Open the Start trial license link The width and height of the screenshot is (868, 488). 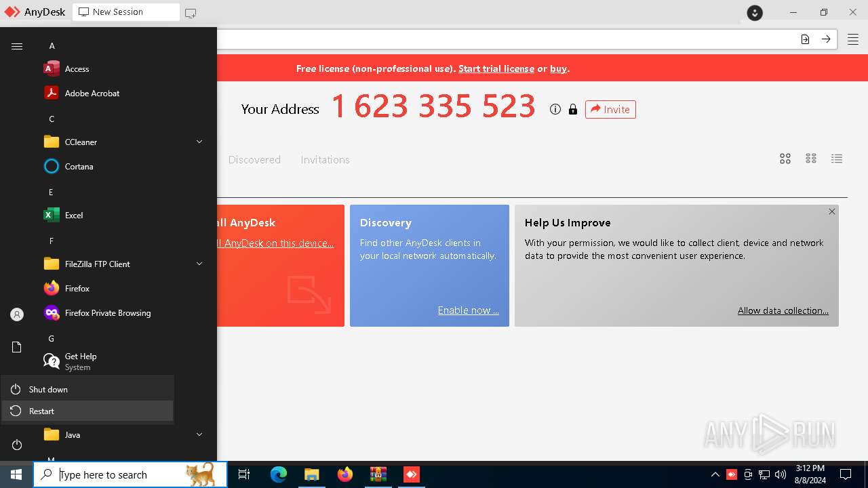click(496, 68)
